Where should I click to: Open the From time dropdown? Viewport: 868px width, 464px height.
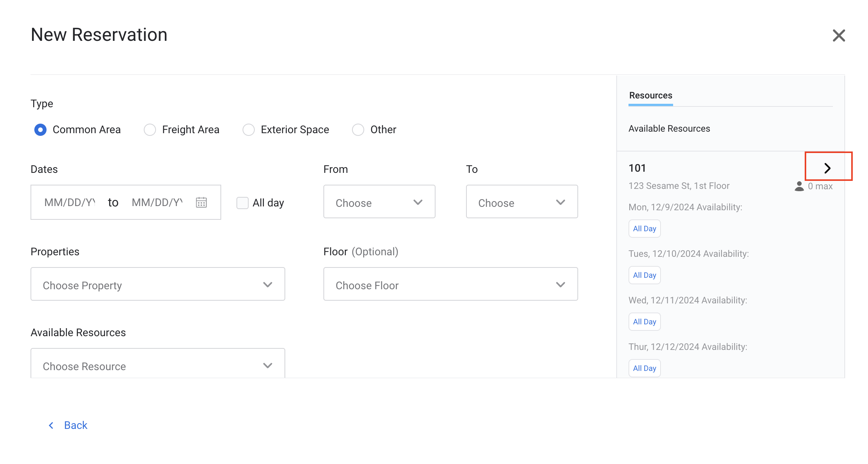(379, 202)
